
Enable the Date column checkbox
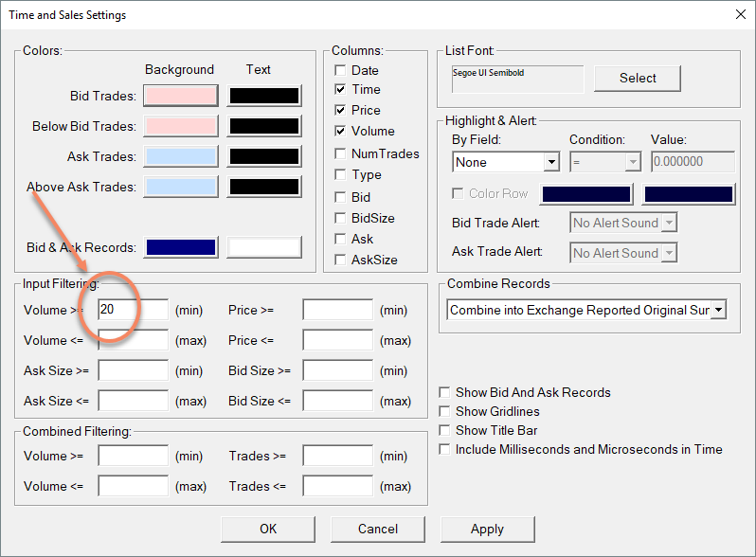click(x=340, y=70)
